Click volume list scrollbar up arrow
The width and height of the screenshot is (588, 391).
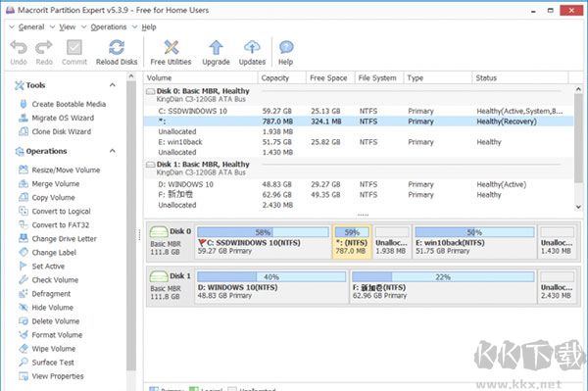[x=578, y=89]
